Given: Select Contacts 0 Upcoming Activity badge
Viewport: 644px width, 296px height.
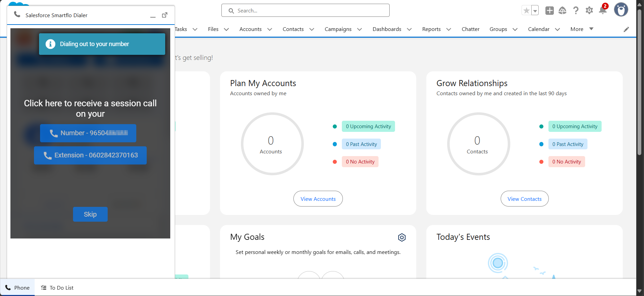Looking at the screenshot, I should (575, 126).
